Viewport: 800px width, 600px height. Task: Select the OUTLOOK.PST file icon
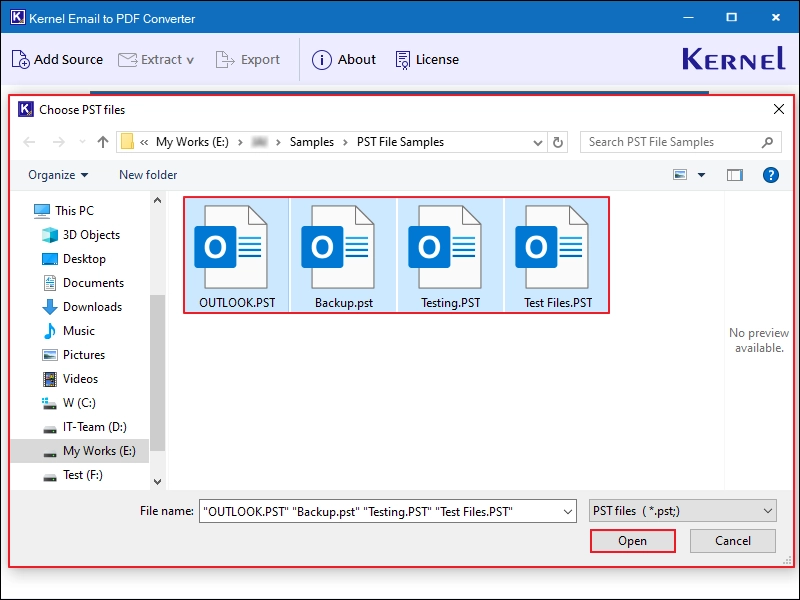(237, 255)
